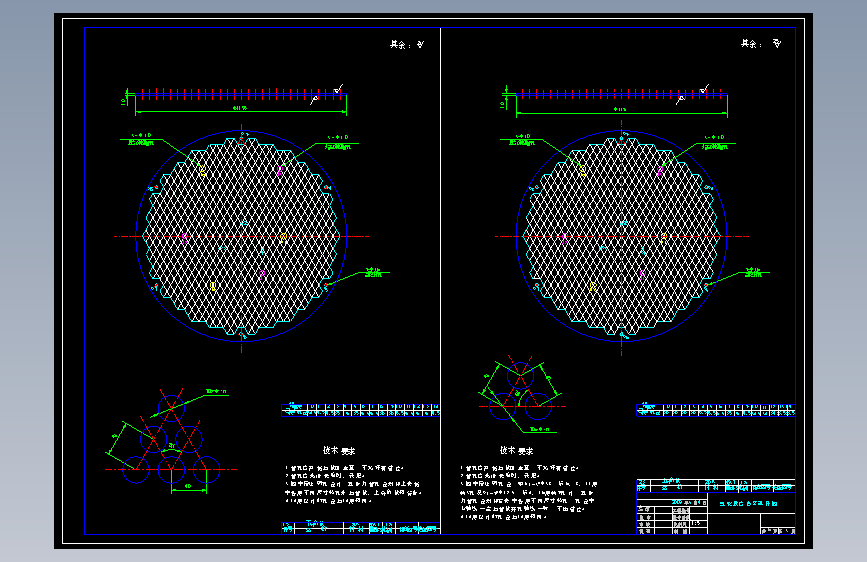This screenshot has height=562, width=867.
Task: Click the hole numbering table on right sheet
Action: 715,410
